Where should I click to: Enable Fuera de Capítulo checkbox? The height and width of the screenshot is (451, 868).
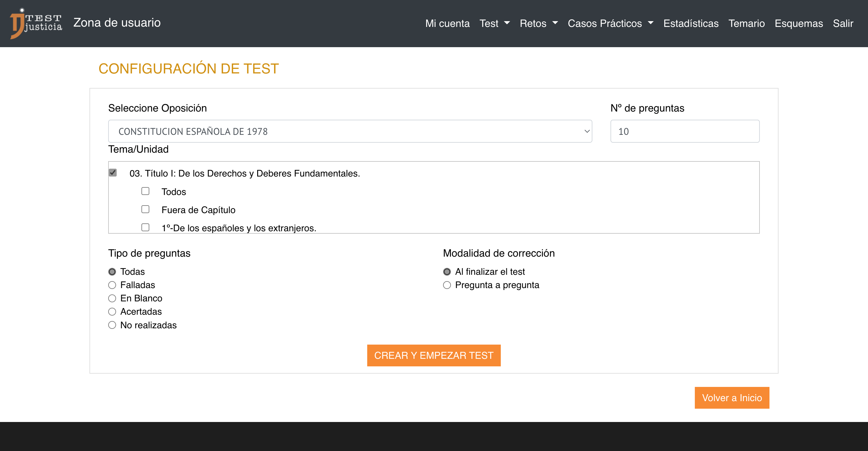click(145, 209)
